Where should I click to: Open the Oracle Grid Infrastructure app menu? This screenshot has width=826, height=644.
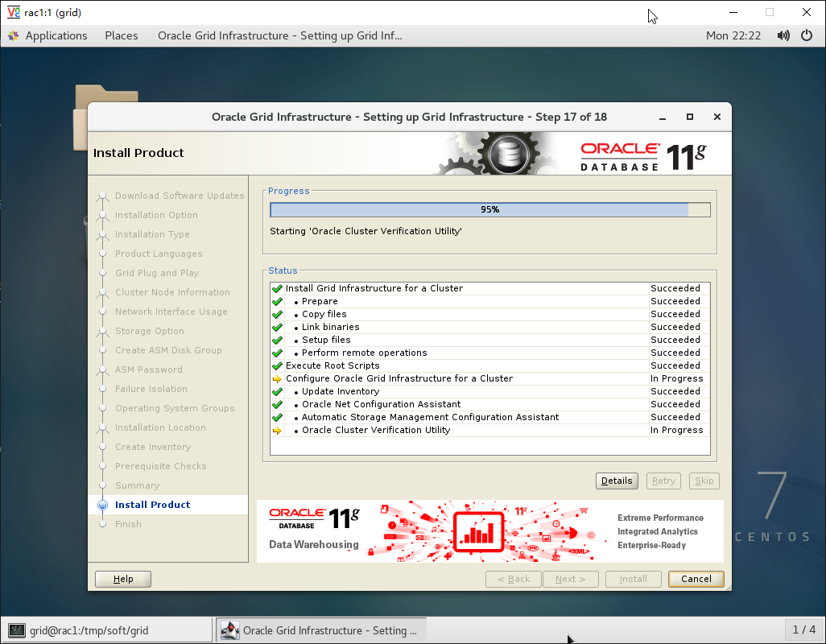[x=279, y=35]
